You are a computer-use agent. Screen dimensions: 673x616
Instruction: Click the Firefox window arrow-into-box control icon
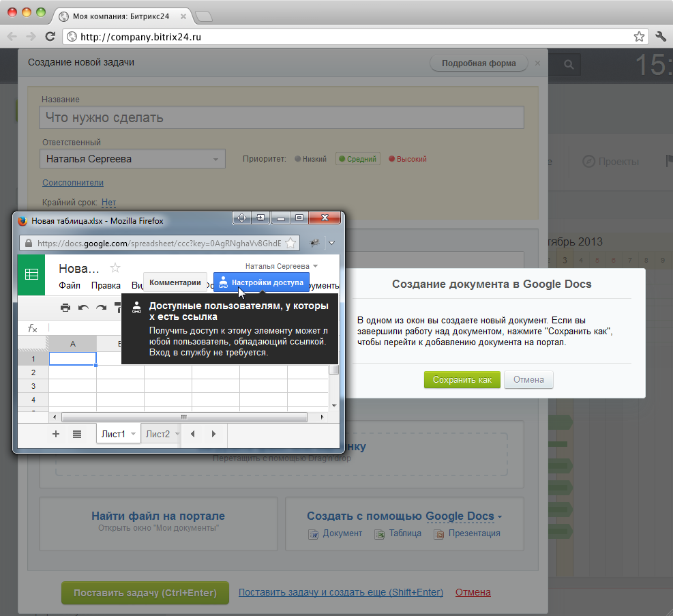[x=260, y=218]
